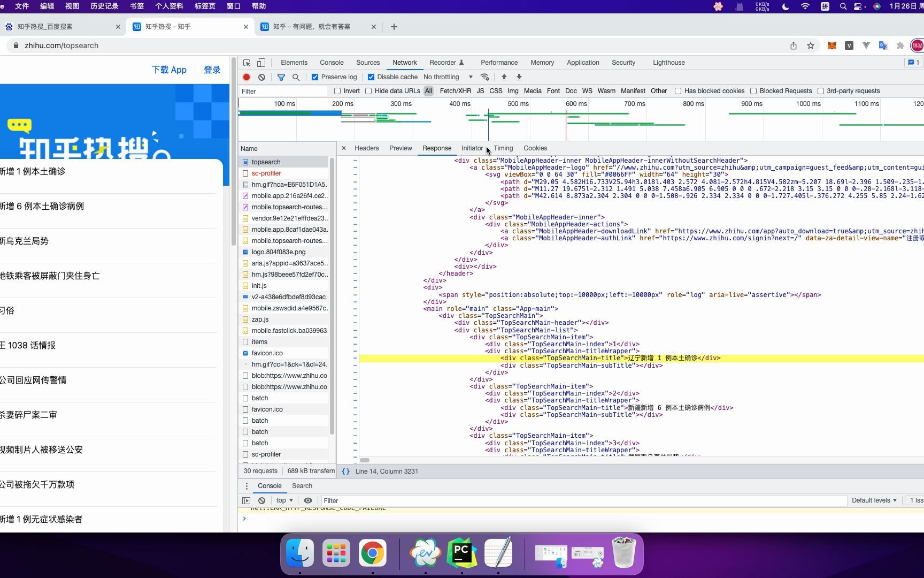Open the Performance panel

[x=499, y=63]
